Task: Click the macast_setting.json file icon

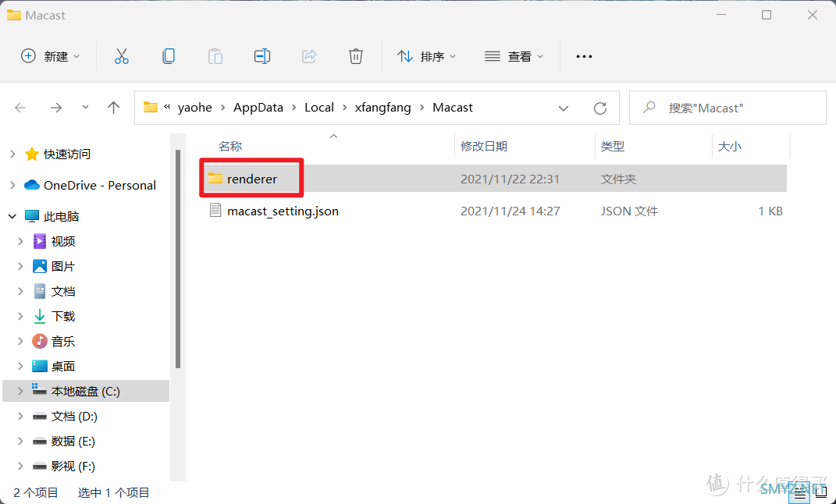Action: pos(215,211)
